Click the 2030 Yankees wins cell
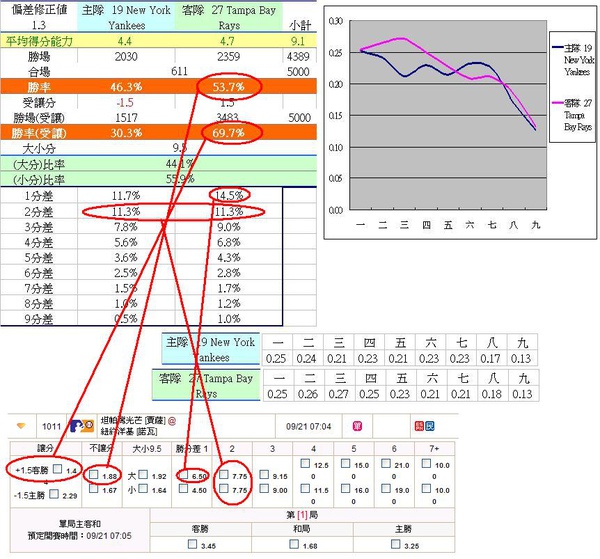 pos(126,57)
